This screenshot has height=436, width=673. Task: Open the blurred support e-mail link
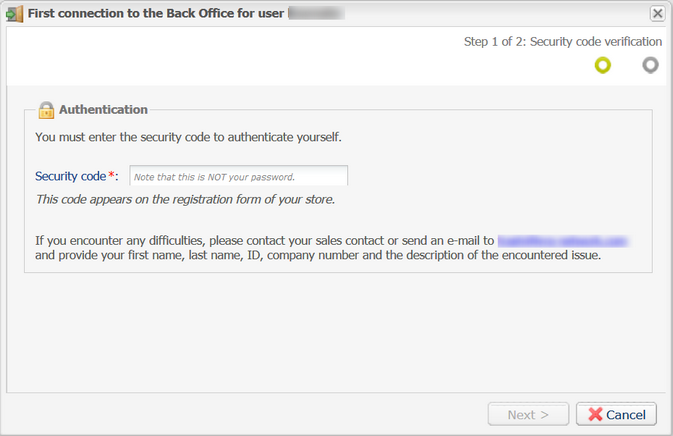[x=562, y=241]
